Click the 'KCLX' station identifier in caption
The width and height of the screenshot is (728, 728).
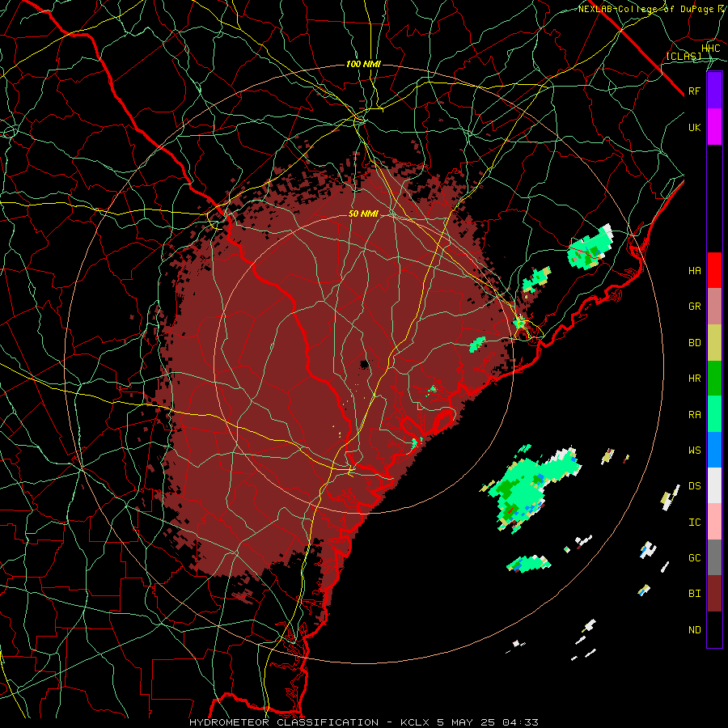click(415, 722)
